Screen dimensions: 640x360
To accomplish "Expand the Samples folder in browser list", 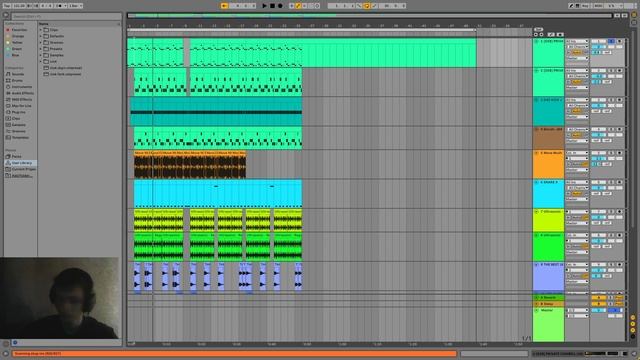I will point(41,55).
